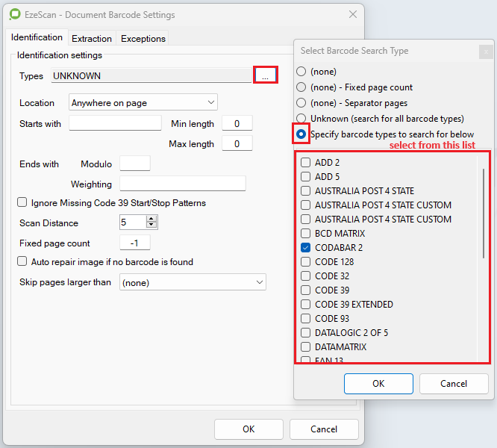
Task: Select Unknown (search for all barcode types)
Action: [x=301, y=119]
